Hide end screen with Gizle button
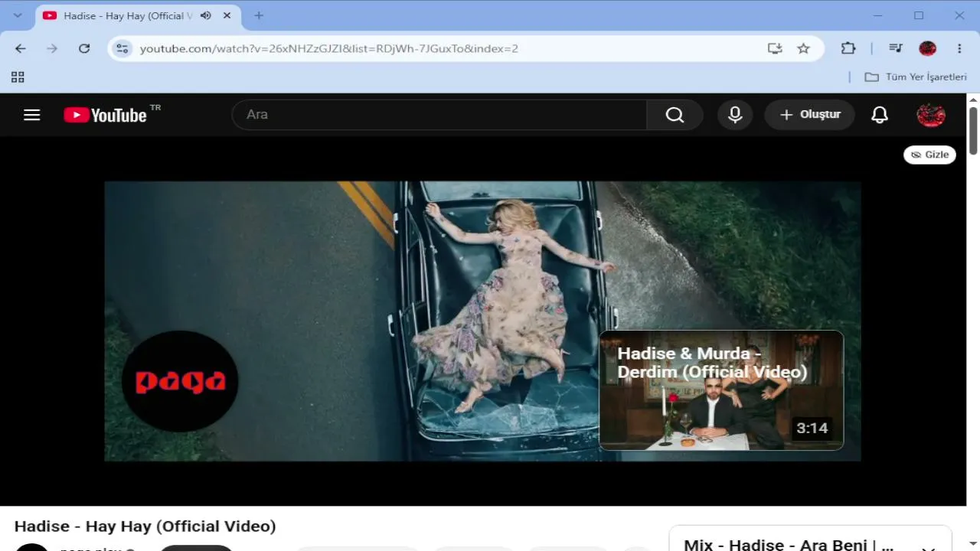The height and width of the screenshot is (551, 980). click(929, 155)
